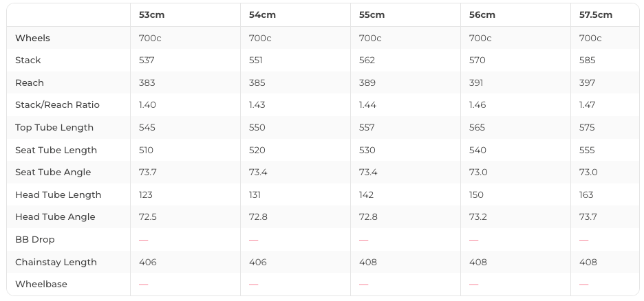Screen dimensions: 644x301
Task: Select the 565 top tube length cell
Action: 477,128
